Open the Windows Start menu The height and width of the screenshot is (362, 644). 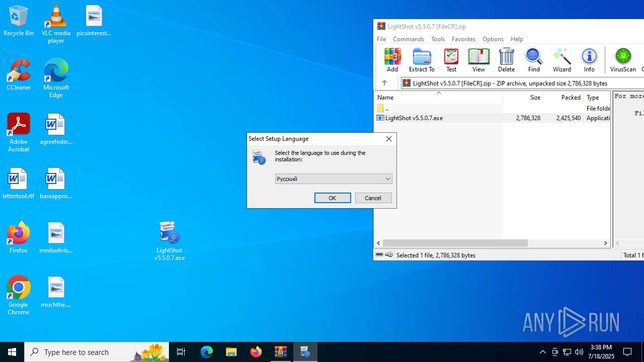pos(12,352)
